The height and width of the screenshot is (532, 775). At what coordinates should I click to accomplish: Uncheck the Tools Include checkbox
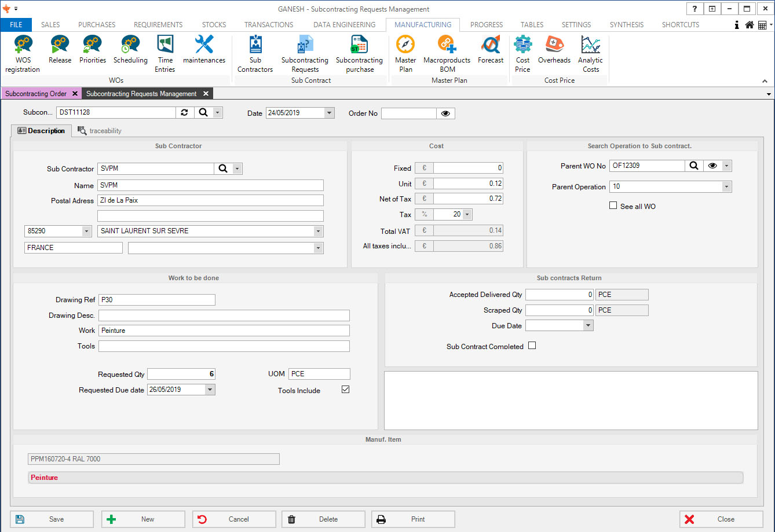pyautogui.click(x=346, y=390)
